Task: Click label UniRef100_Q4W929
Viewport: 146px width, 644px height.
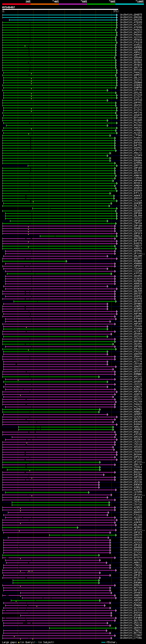Action: [x=131, y=596]
